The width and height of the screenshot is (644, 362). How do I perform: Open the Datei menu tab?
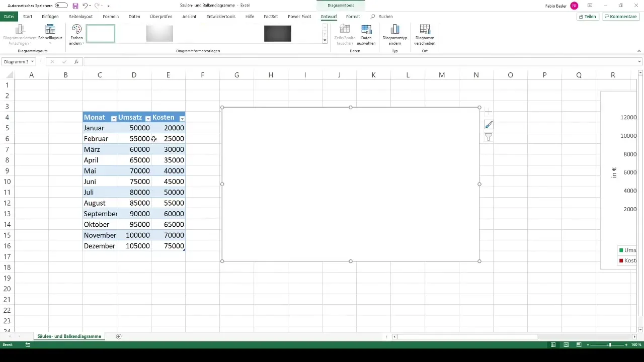9,17
